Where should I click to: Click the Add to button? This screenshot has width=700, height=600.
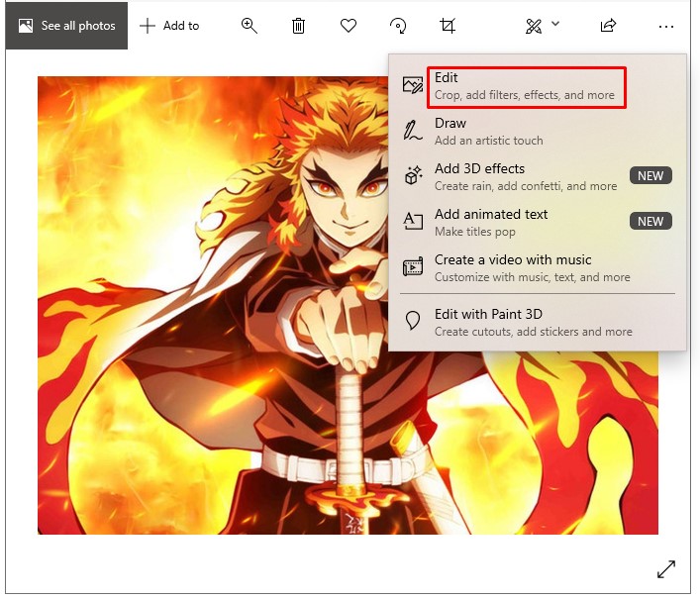pyautogui.click(x=169, y=26)
